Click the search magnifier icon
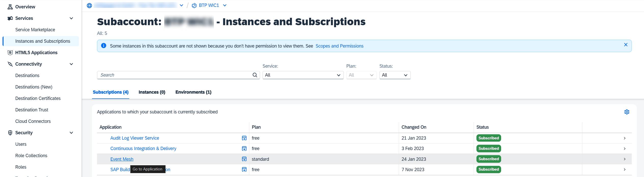Image resolution: width=644 pixels, height=177 pixels. pyautogui.click(x=255, y=75)
